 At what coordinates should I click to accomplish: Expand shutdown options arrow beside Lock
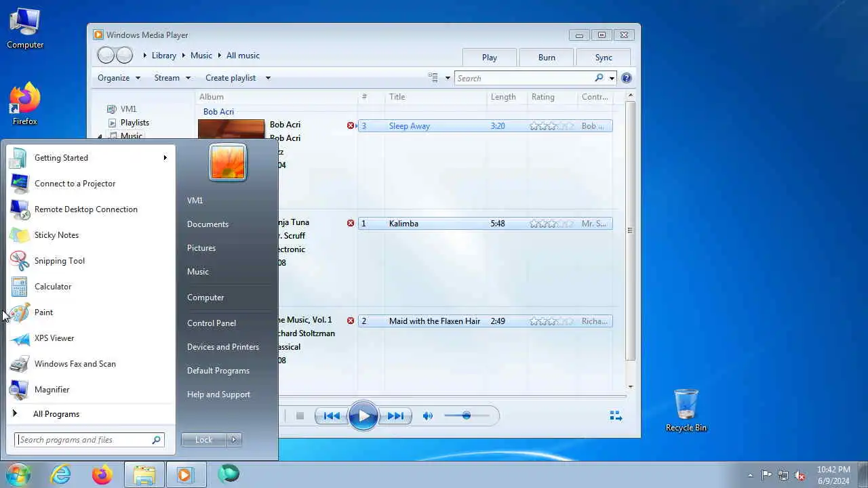[x=234, y=440]
